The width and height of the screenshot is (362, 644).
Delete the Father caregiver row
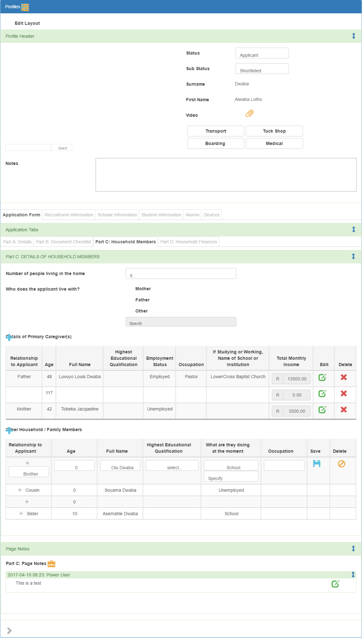(x=344, y=377)
